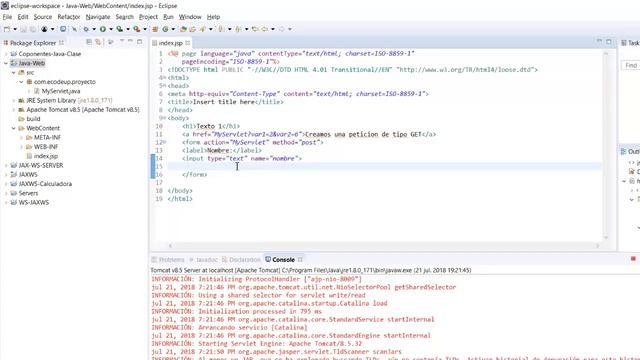
Task: Expand the Apache Tomcat v8.5 library node
Action: click(x=13, y=110)
